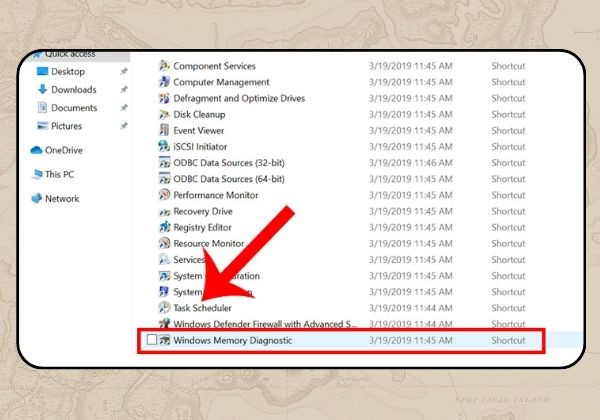Open the Registry Editor icon
The image size is (600, 420).
tap(164, 227)
